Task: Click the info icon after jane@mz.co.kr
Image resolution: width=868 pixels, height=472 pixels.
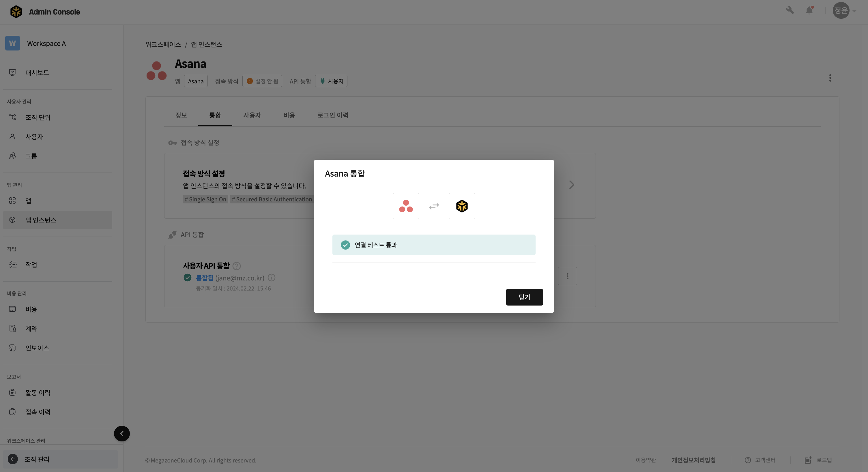Action: [x=272, y=278]
